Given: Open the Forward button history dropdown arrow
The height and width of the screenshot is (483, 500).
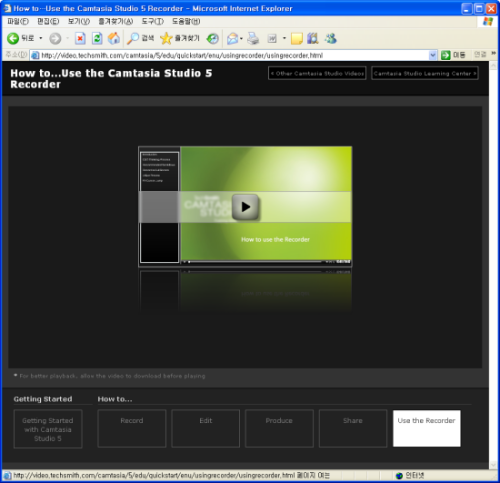Looking at the screenshot, I should [67, 38].
